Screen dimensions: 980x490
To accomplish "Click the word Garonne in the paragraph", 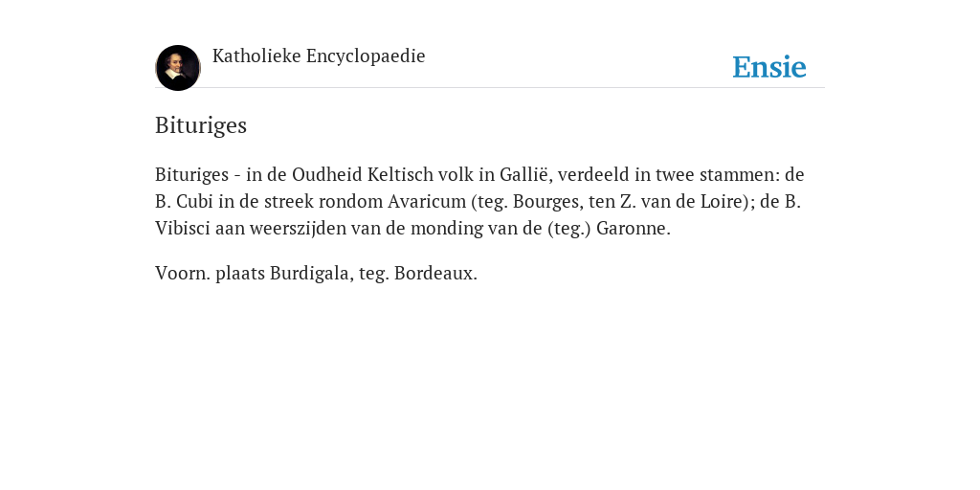I will (x=631, y=228).
